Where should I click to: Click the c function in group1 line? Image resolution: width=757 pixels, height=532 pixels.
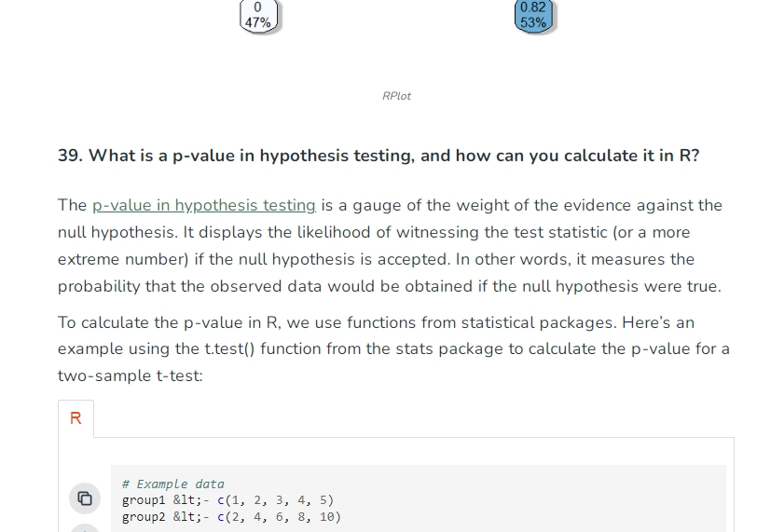pos(221,500)
